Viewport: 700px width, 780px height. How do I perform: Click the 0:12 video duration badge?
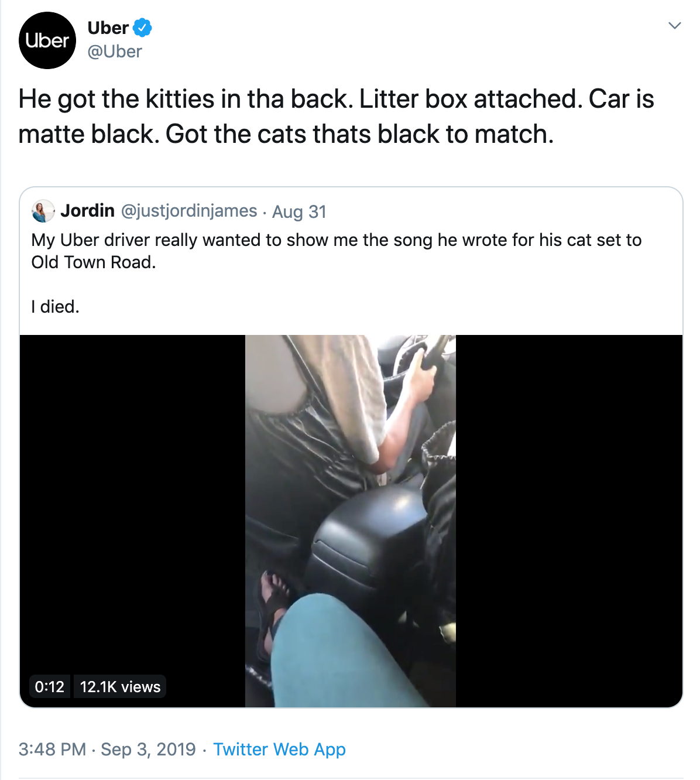tap(50, 686)
